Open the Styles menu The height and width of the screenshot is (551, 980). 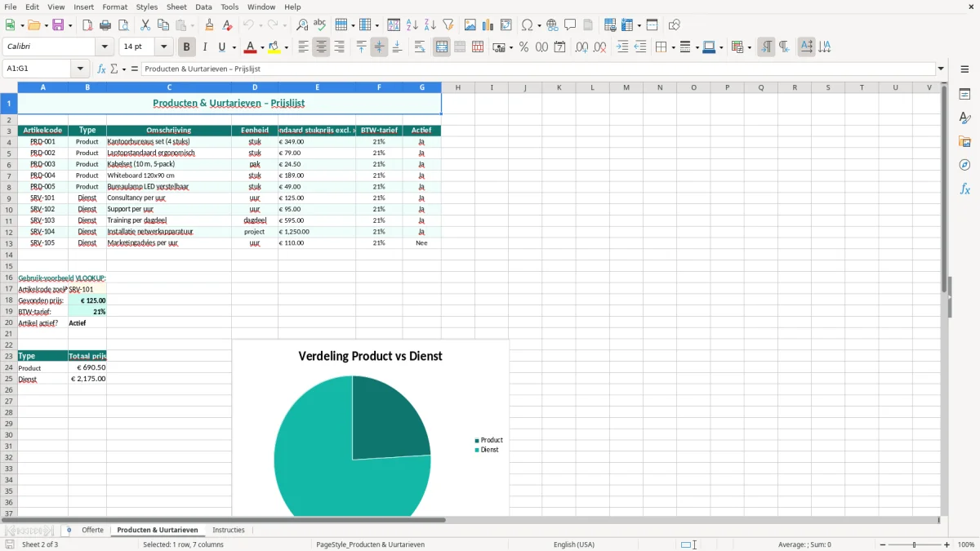pos(147,7)
